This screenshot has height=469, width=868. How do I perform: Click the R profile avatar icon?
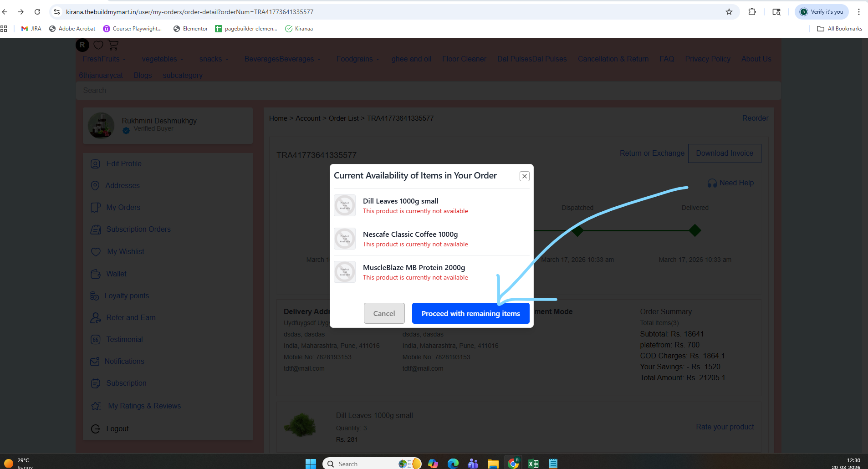[x=82, y=45]
